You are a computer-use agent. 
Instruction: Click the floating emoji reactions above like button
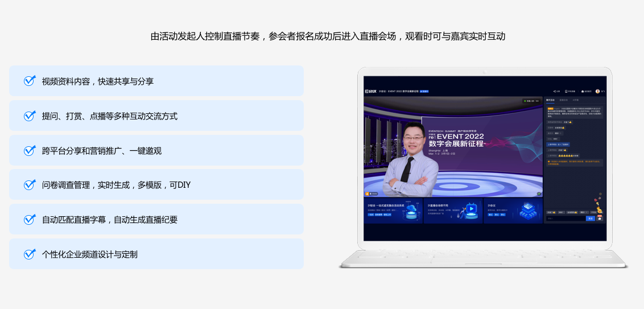[598, 203]
